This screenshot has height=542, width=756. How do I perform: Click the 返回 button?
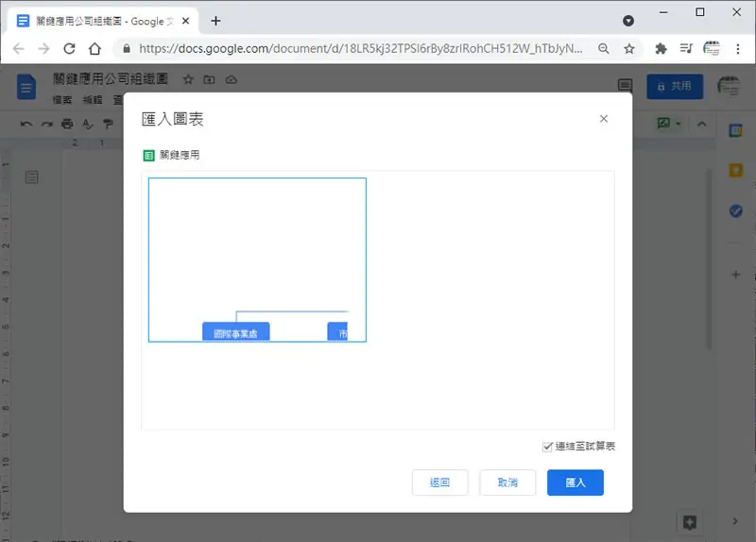point(439,483)
